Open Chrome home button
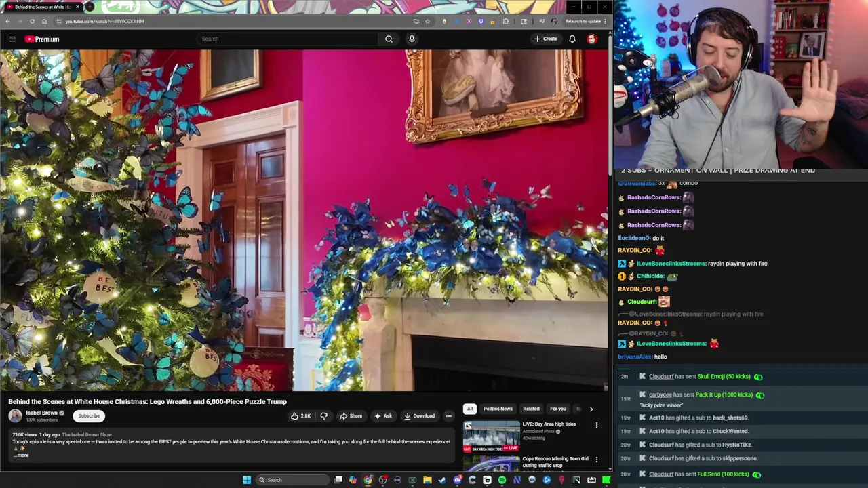The width and height of the screenshot is (868, 488). click(44, 21)
